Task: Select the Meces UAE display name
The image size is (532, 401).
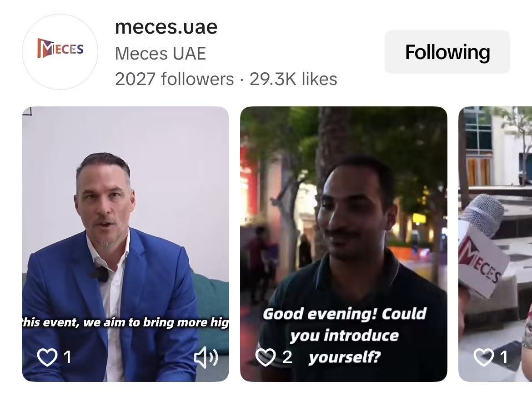Action: pyautogui.click(x=161, y=54)
